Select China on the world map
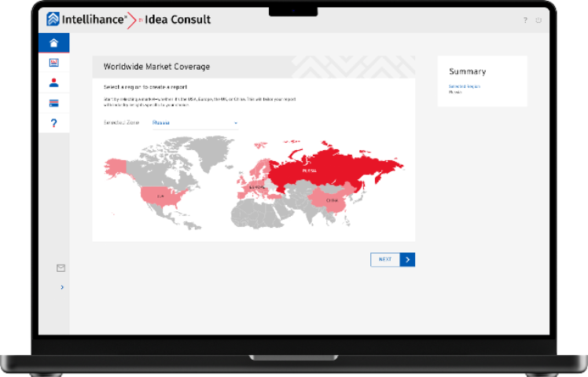This screenshot has height=377, width=588. (330, 199)
